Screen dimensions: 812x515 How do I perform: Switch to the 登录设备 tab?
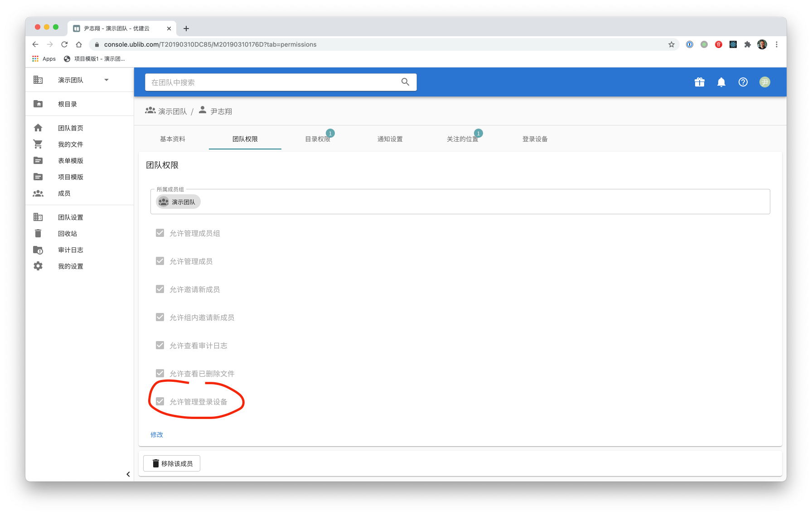(x=535, y=139)
